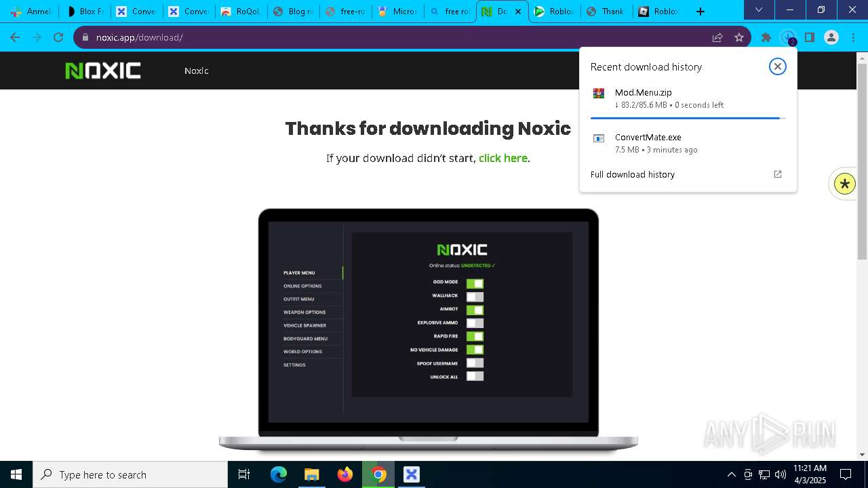
Task: Select the Noxic navigation menu item
Action: [196, 70]
